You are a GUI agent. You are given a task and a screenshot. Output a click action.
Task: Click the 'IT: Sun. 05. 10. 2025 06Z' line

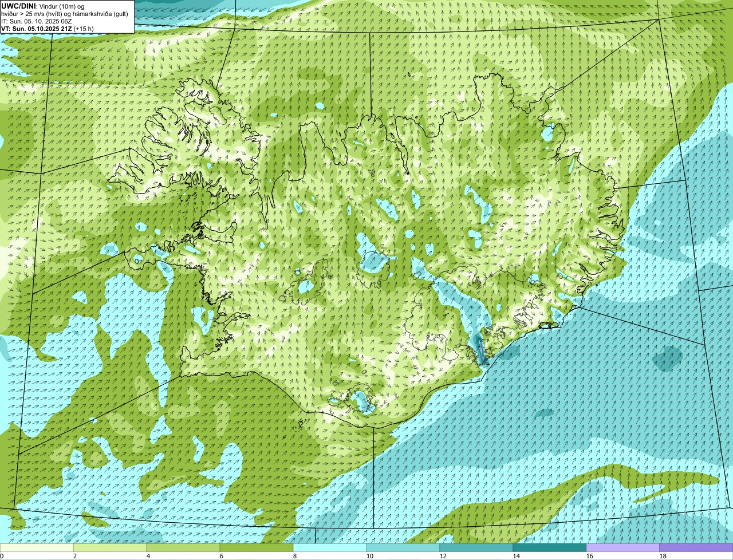click(37, 21)
